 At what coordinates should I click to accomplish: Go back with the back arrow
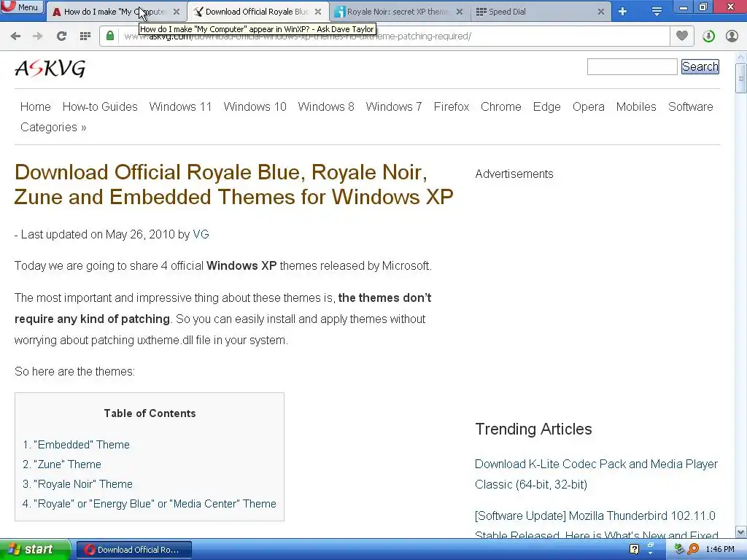pyautogui.click(x=15, y=36)
